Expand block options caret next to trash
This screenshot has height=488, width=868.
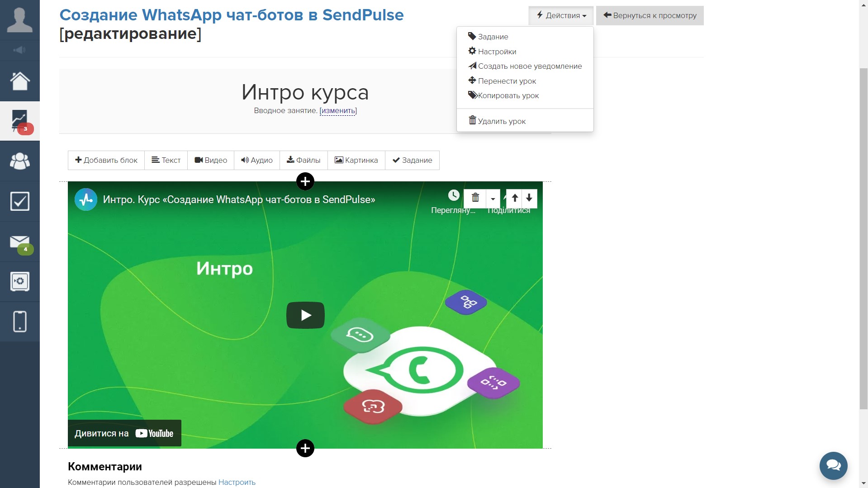click(493, 198)
